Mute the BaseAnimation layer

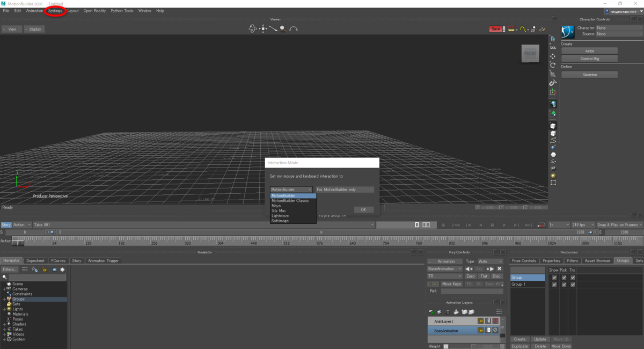(x=495, y=330)
